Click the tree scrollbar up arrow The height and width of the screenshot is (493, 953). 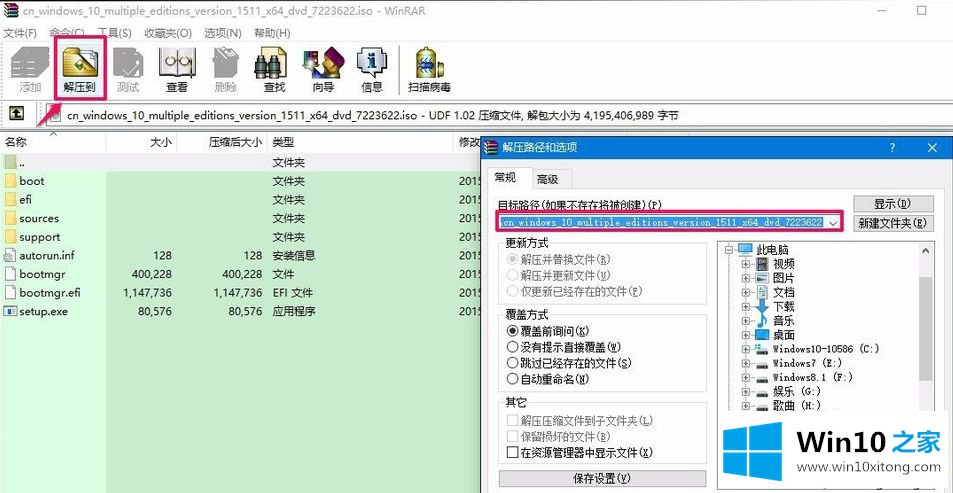click(925, 250)
